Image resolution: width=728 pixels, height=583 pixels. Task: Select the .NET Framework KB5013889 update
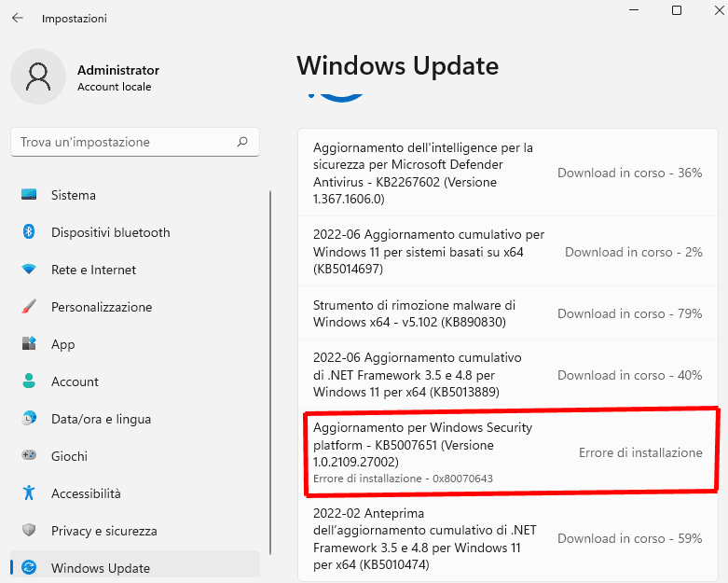(x=508, y=374)
